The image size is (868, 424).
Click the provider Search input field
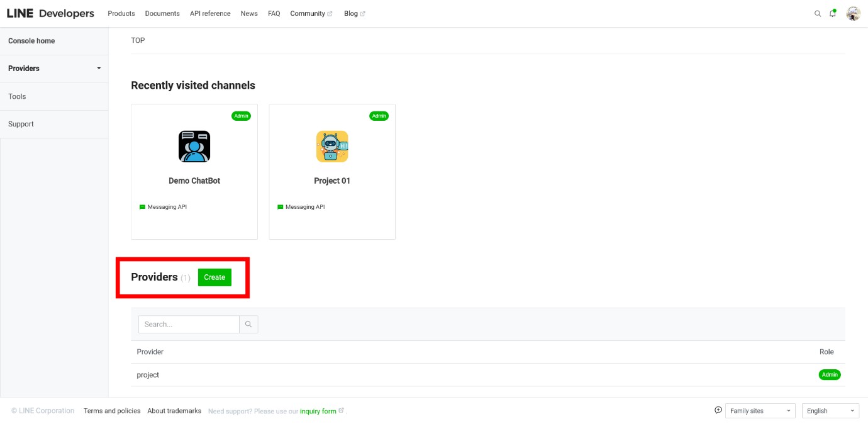189,325
